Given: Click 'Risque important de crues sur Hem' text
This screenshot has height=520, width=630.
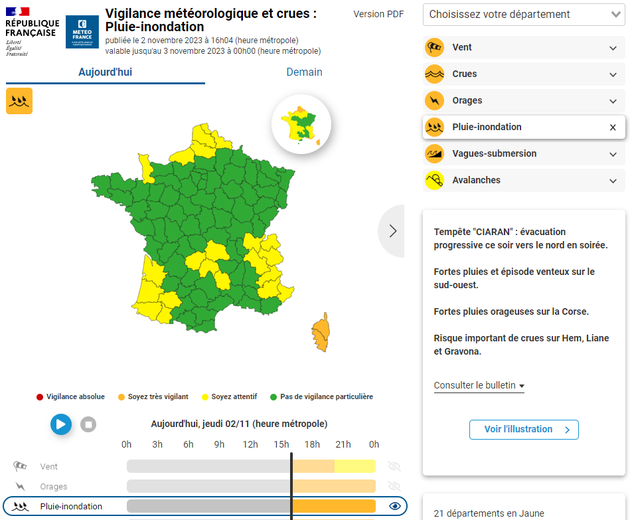Looking at the screenshot, I should 521,344.
